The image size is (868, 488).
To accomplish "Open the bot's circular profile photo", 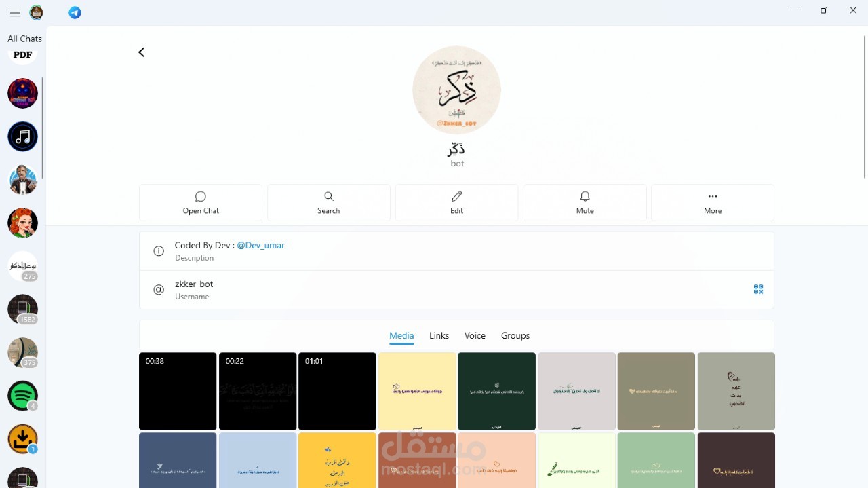I will 456,89.
